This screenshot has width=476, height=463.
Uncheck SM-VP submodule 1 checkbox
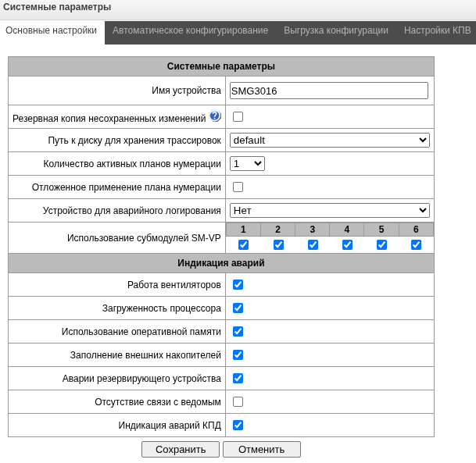pos(243,244)
